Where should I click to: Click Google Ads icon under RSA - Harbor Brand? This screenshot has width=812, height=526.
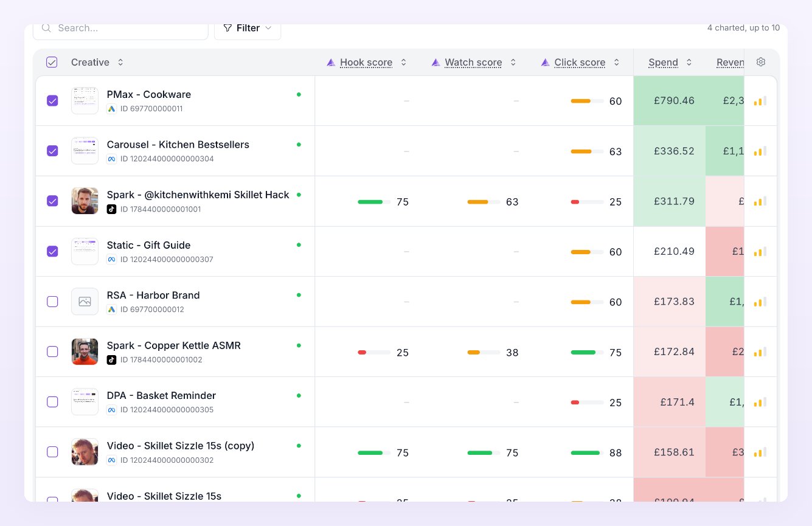coord(111,310)
